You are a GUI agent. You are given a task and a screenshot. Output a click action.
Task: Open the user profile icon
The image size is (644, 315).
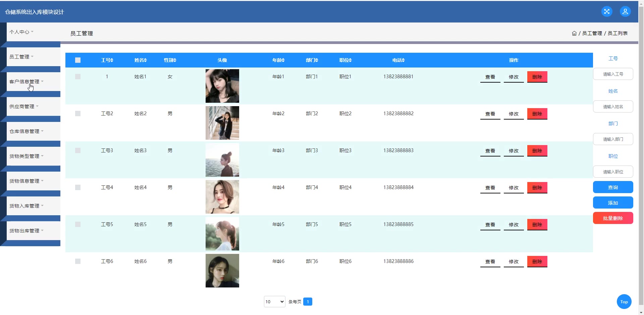click(x=625, y=11)
